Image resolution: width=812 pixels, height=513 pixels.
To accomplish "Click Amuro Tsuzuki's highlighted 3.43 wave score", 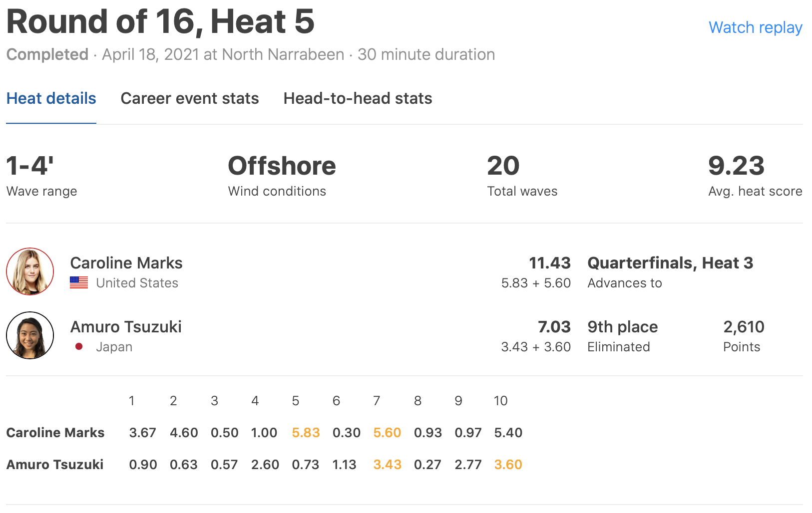I will pyautogui.click(x=387, y=465).
